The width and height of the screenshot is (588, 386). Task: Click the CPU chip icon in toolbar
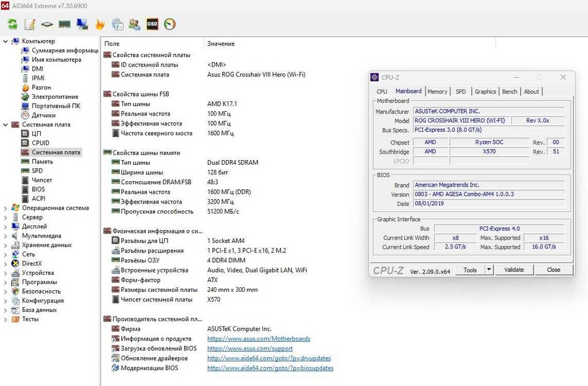47,24
